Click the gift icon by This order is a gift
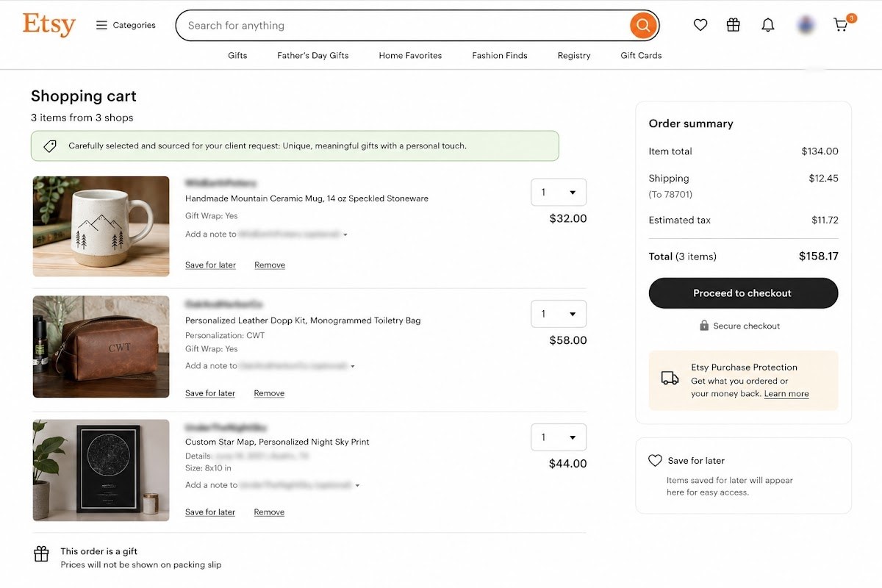The width and height of the screenshot is (882, 588). (42, 554)
